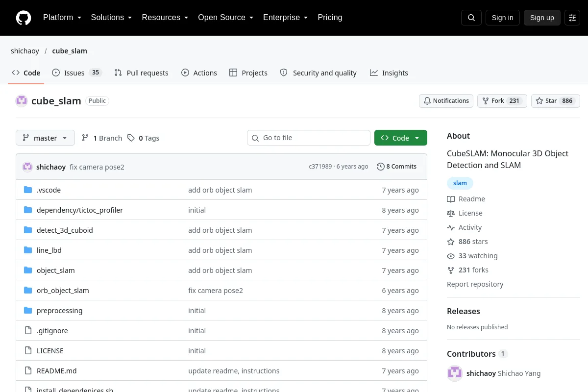Image resolution: width=588 pixels, height=392 pixels.
Task: Click the Sign up button
Action: click(542, 18)
